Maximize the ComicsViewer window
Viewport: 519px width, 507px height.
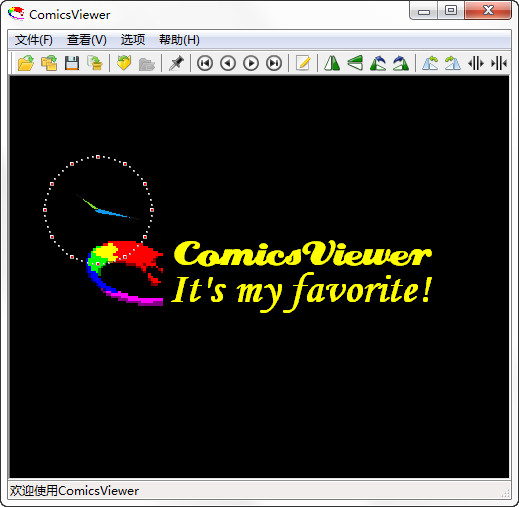451,11
